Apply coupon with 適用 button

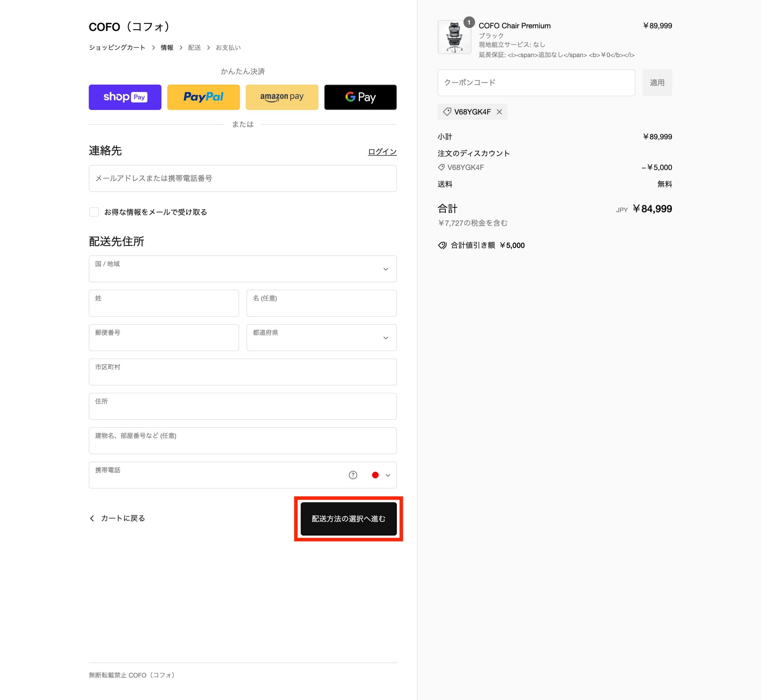657,83
